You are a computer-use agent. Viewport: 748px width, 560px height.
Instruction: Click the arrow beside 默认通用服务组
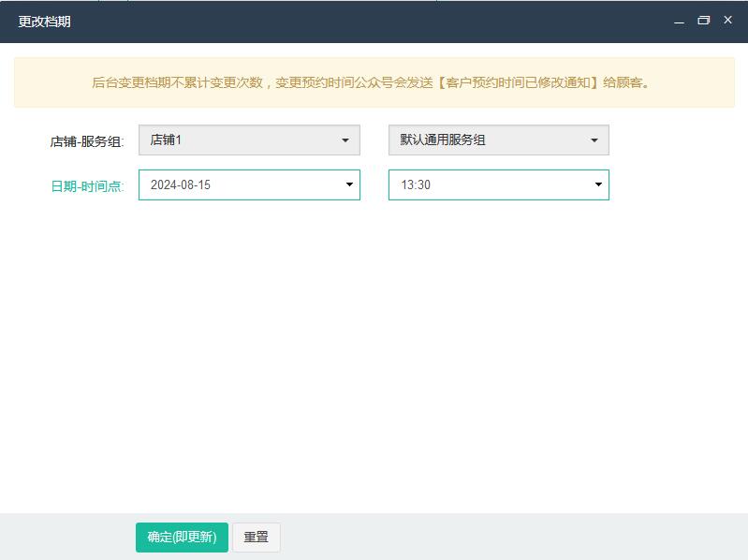coord(594,140)
